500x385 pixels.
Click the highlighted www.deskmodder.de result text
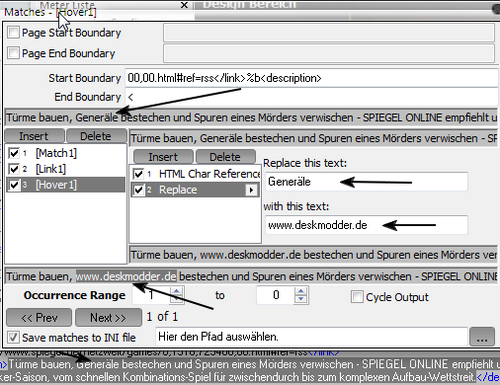pos(126,277)
